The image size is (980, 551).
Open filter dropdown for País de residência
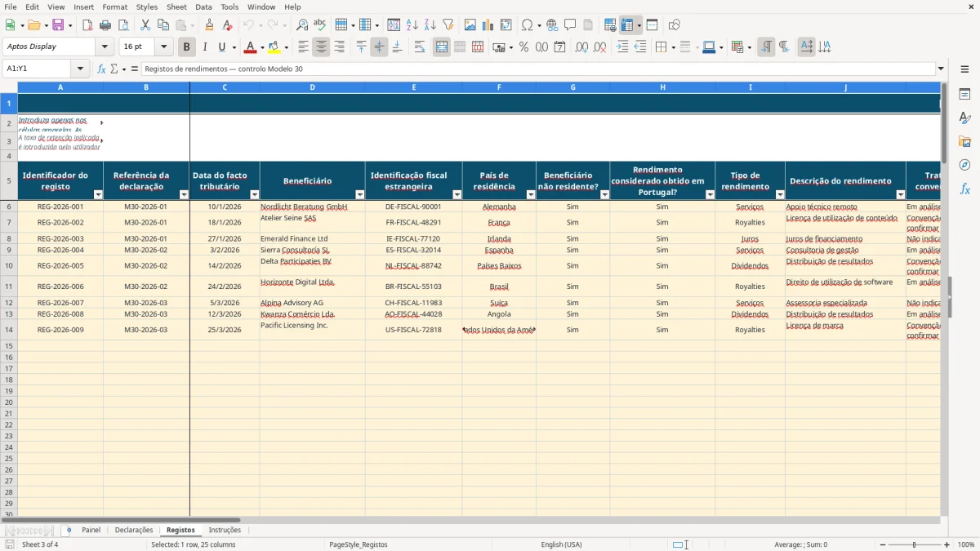(530, 194)
